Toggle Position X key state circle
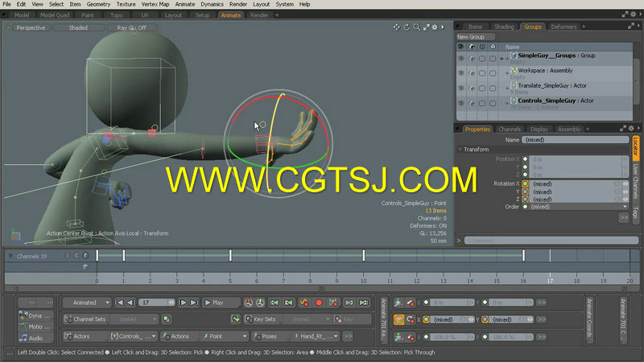The width and height of the screenshot is (644, 362). tap(526, 159)
